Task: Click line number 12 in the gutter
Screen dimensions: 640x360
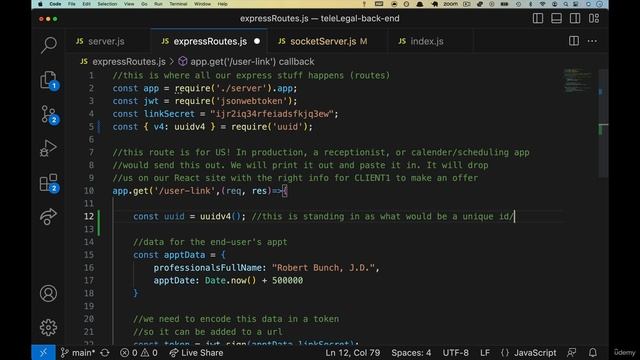Action: [89, 216]
